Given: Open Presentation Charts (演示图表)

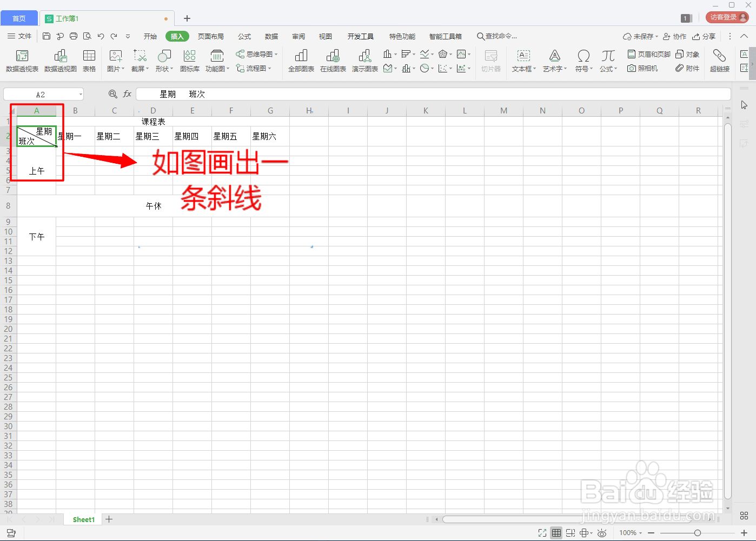Looking at the screenshot, I should 365,61.
